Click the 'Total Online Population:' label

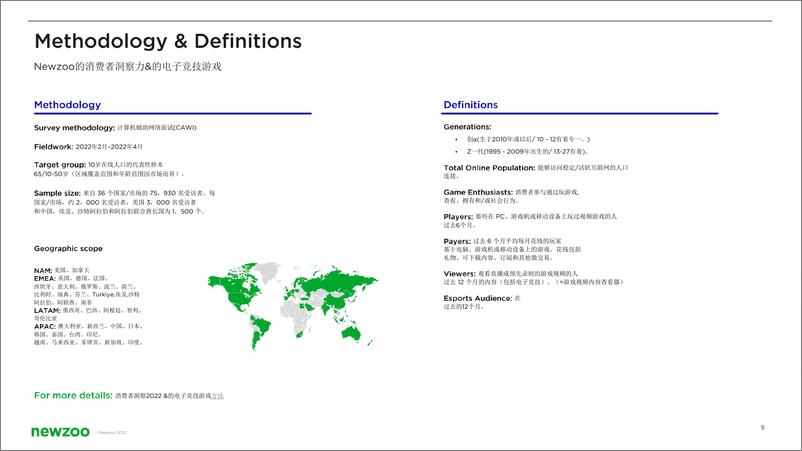click(489, 168)
